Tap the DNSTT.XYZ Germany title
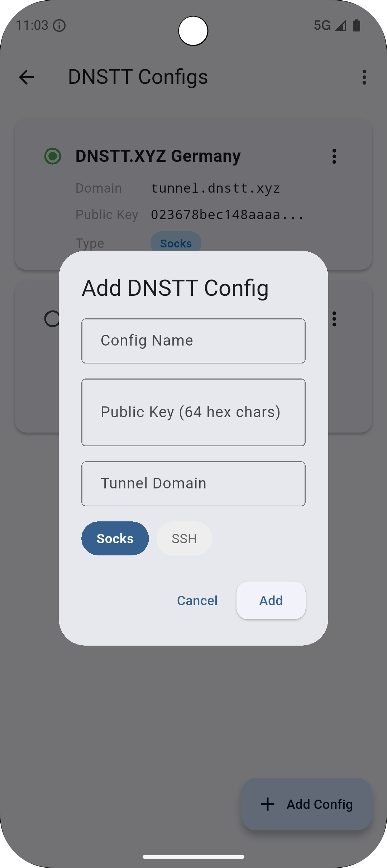This screenshot has height=868, width=387. pos(158,156)
